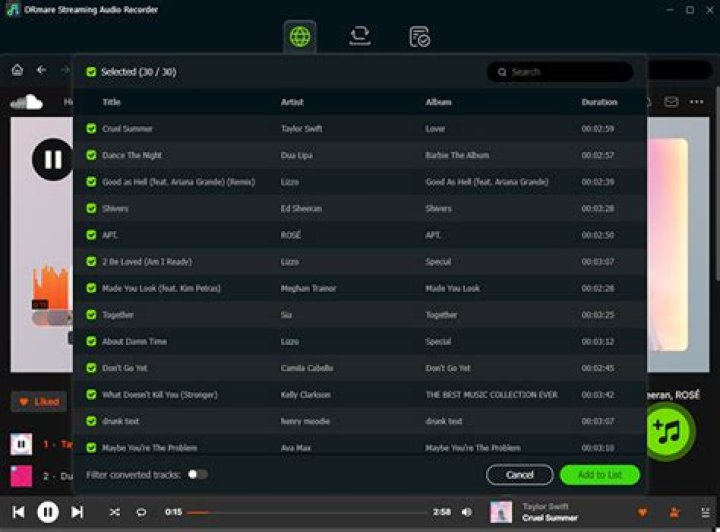
Task: Sort by the Duration column header
Action: tap(599, 102)
